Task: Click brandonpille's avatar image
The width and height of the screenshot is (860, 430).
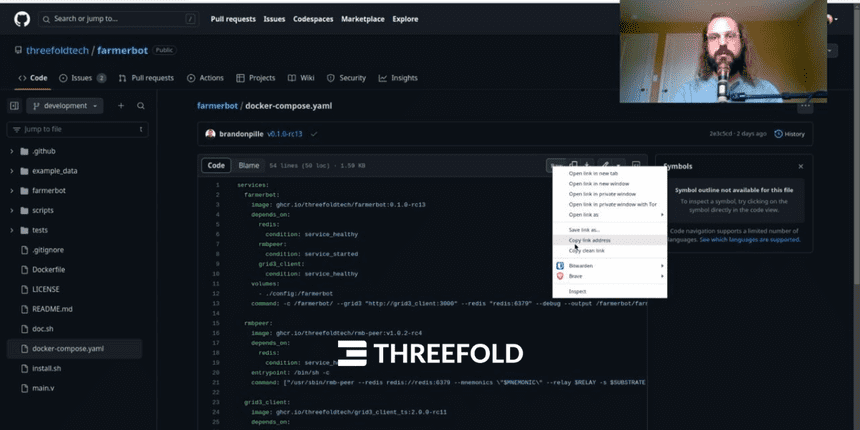Action: point(210,134)
